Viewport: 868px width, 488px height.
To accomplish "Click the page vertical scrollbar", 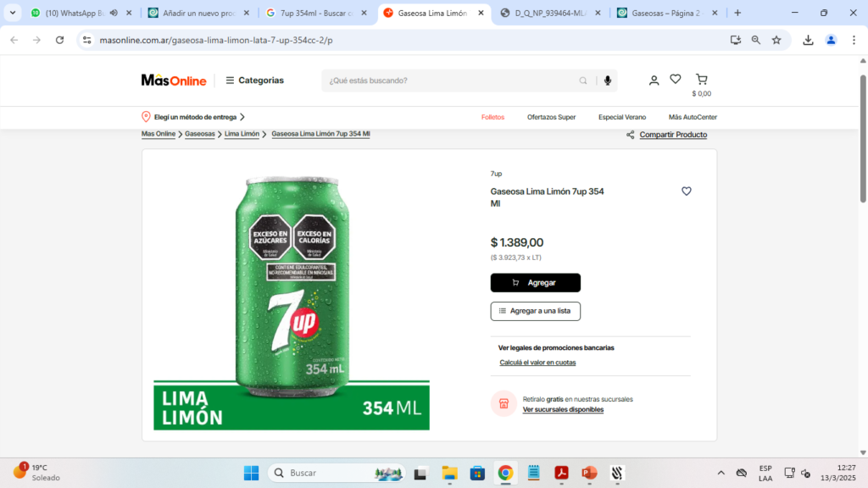I will pyautogui.click(x=863, y=138).
